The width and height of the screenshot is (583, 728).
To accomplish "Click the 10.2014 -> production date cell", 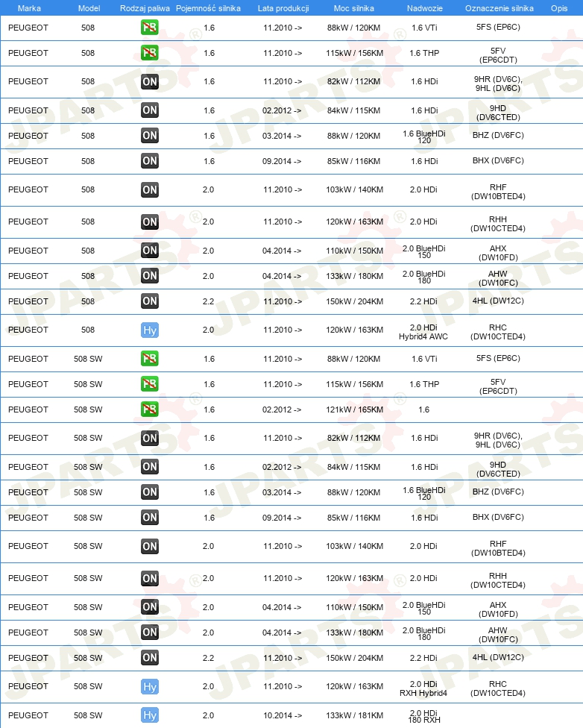I will [x=283, y=715].
